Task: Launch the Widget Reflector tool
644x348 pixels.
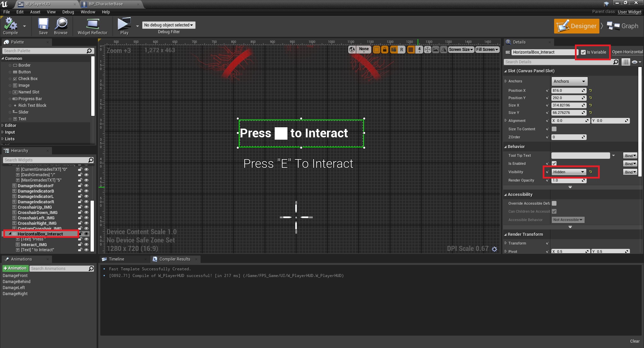Action: [92, 26]
